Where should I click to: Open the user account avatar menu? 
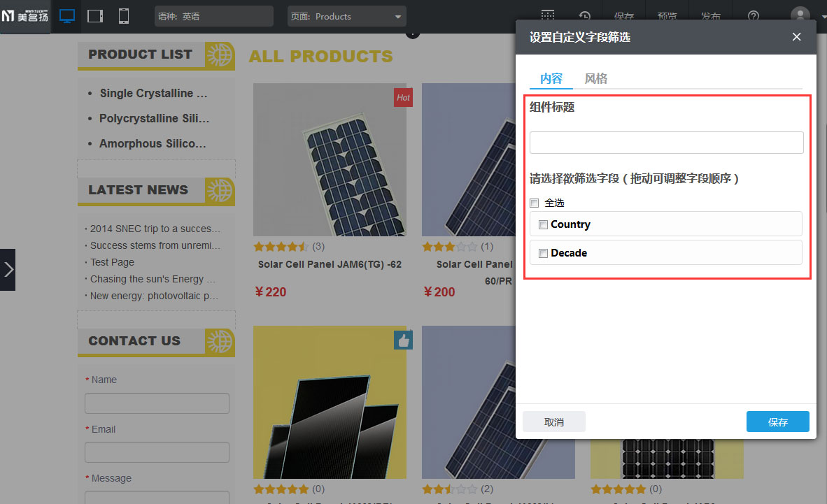(x=800, y=15)
